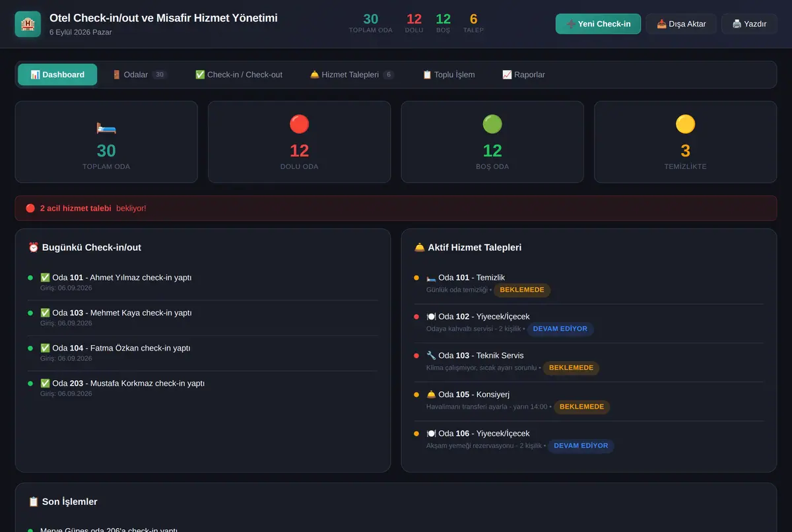
Task: Click the Dışa Aktar button
Action: point(681,24)
